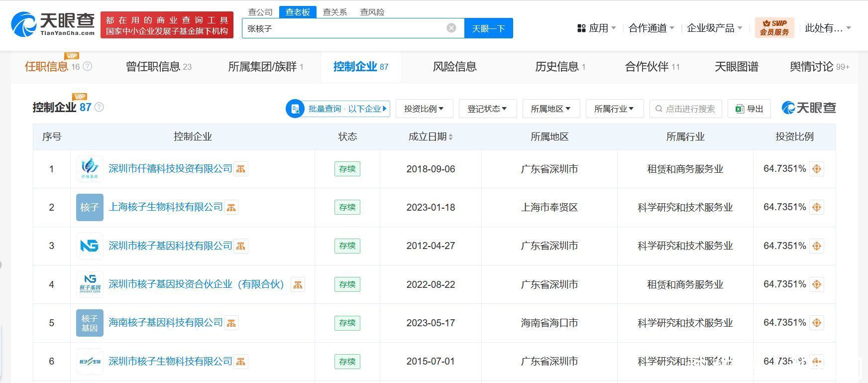
Task: Open the 所属地区 filter dropdown
Action: [x=551, y=109]
